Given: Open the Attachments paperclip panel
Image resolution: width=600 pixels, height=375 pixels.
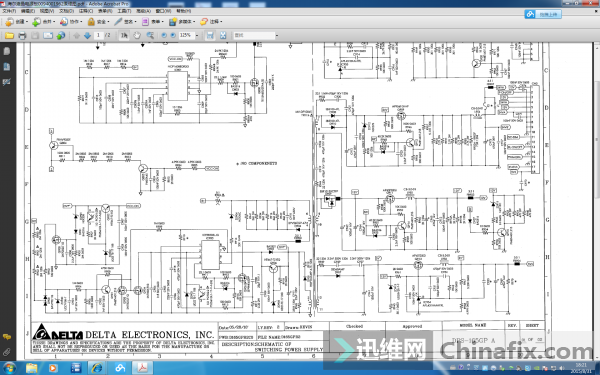Looking at the screenshot, I should [7, 352].
